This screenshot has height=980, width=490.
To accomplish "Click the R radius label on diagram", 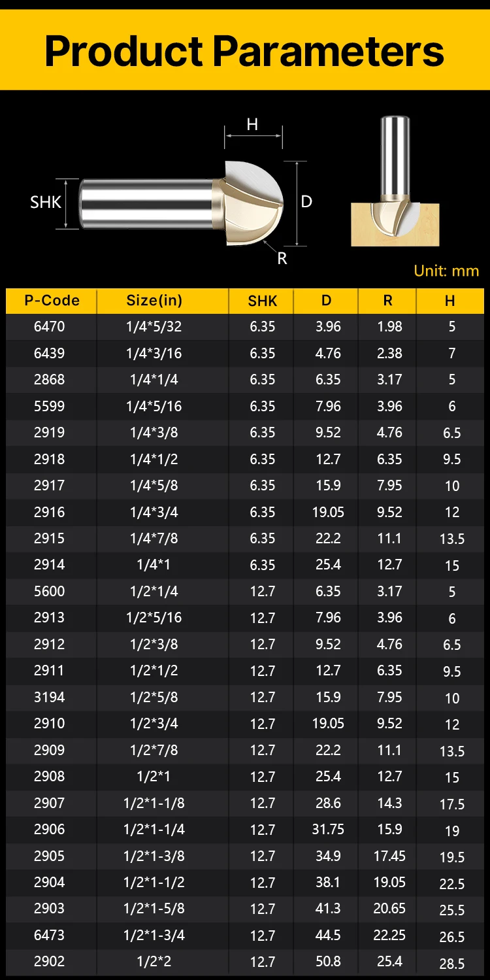I will 282,258.
